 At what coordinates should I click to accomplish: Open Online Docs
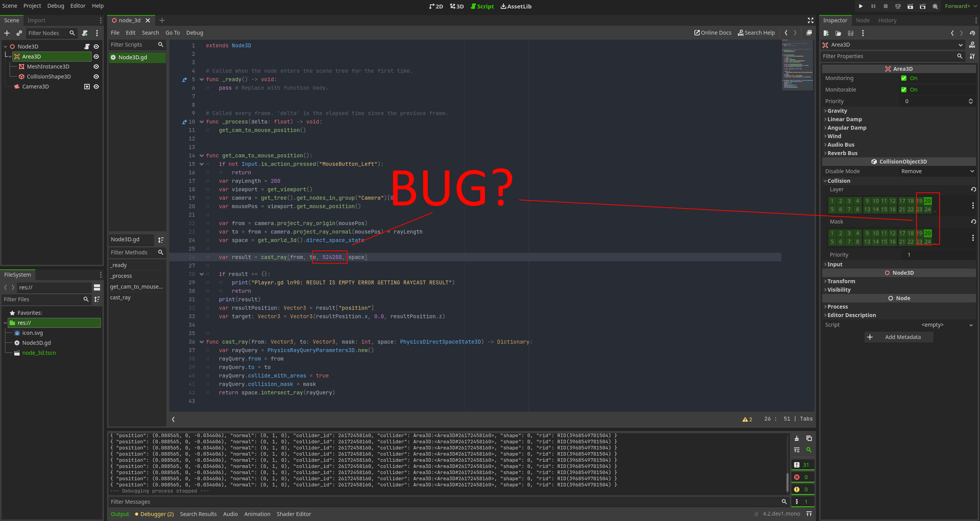(713, 32)
